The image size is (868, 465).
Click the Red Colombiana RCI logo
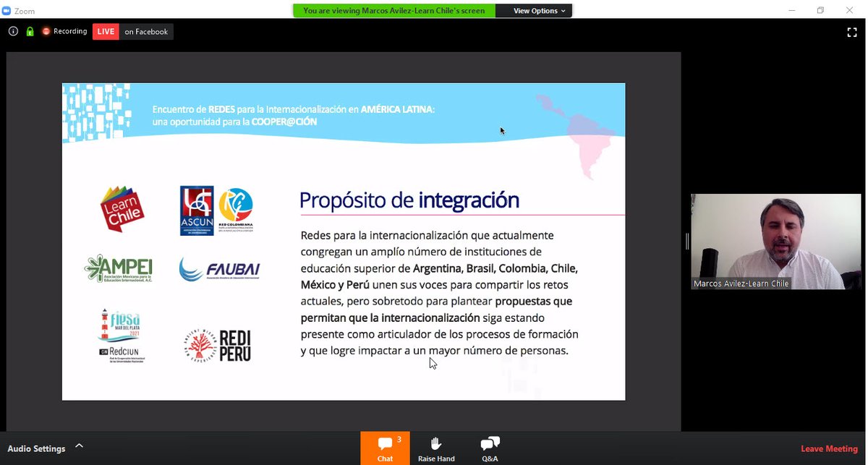pos(236,209)
